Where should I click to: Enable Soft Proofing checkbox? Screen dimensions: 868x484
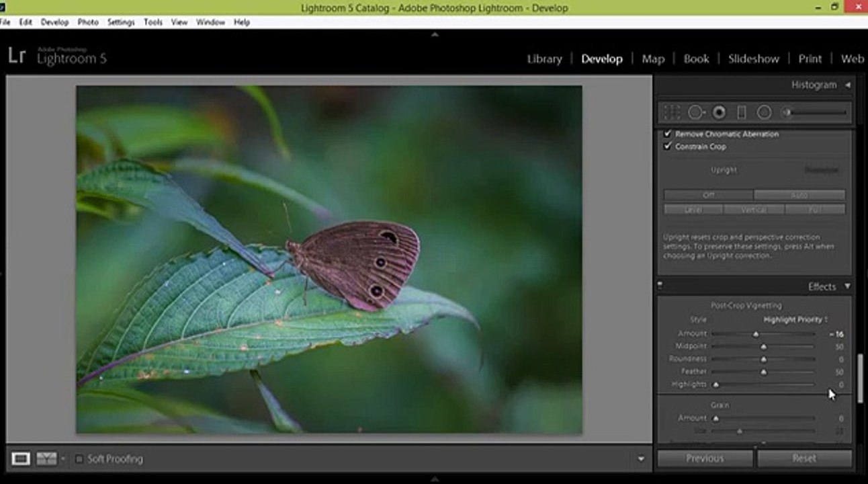point(79,459)
